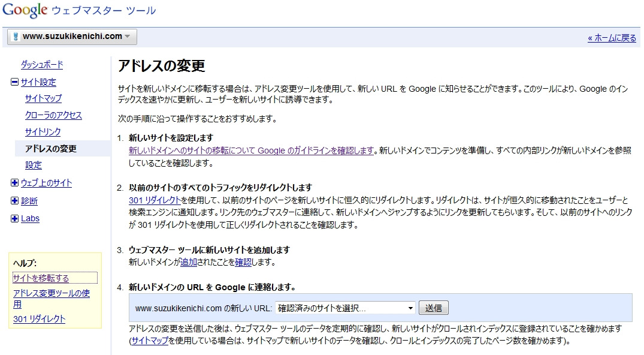This screenshot has width=644, height=355.
Task: Click step 2 heading about トラフィックをリダイレクト
Action: 220,188
